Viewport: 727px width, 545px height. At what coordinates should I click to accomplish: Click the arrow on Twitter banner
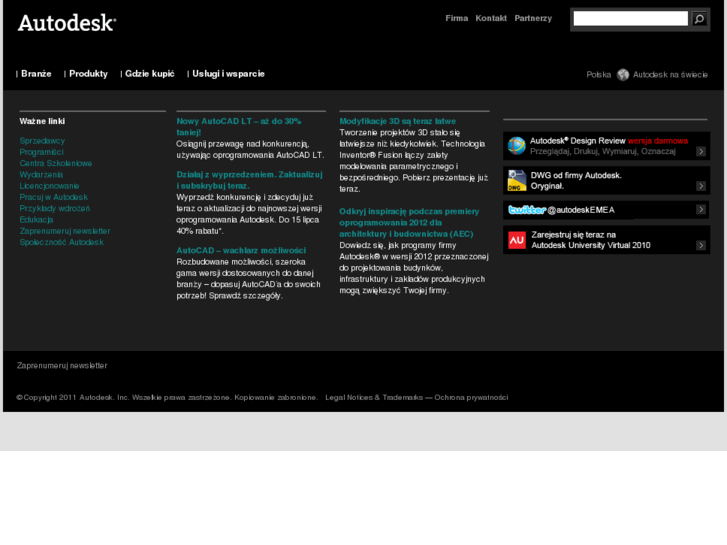coord(701,210)
